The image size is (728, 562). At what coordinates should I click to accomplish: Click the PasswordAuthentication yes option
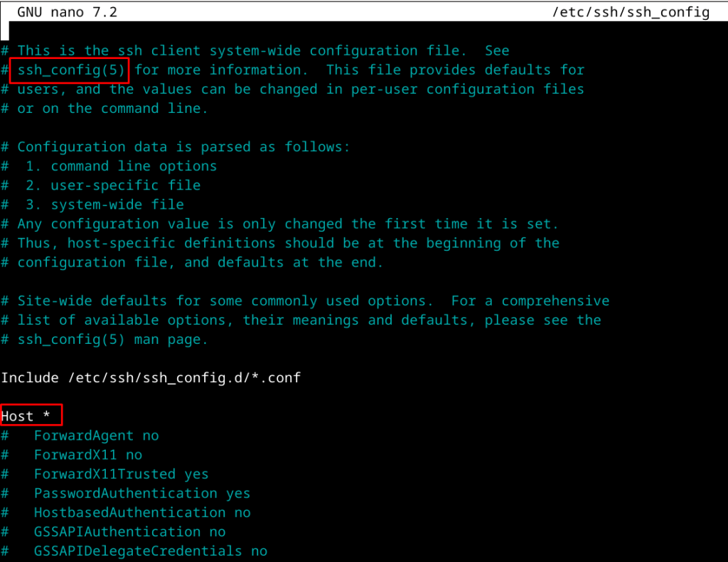[141, 493]
